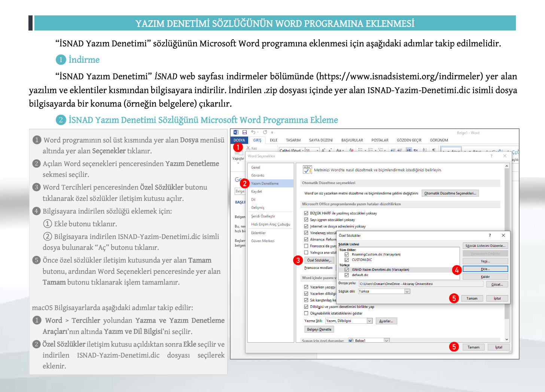Expand the Yazma Stili dropdown
Viewport: 545px width, 392px height.
369,321
